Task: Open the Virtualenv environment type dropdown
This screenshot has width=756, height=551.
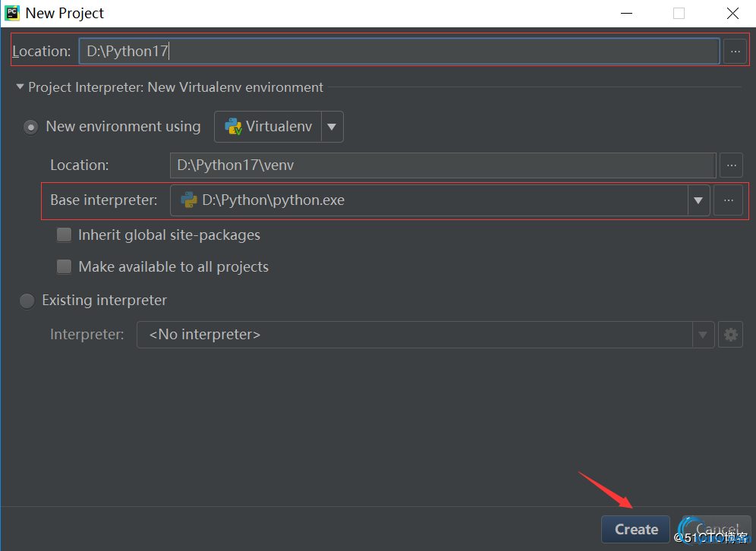Action: click(332, 127)
